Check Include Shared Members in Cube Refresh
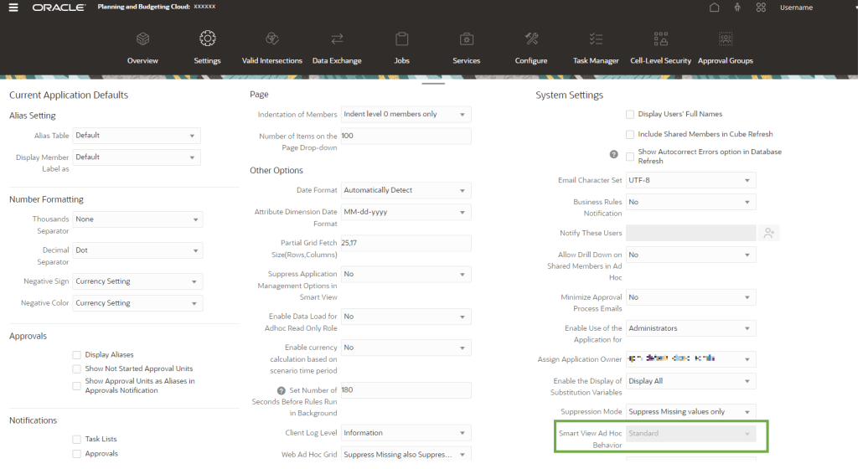Image resolution: width=868 pixels, height=469 pixels. pyautogui.click(x=630, y=134)
